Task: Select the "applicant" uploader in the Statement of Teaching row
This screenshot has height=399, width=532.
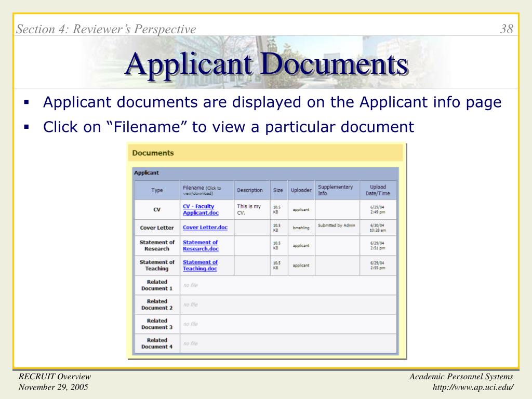Action: point(301,265)
